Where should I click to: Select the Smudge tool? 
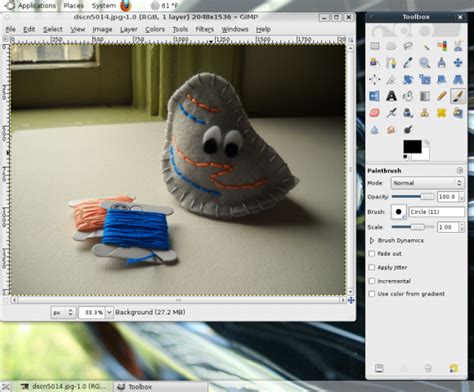[x=391, y=129]
